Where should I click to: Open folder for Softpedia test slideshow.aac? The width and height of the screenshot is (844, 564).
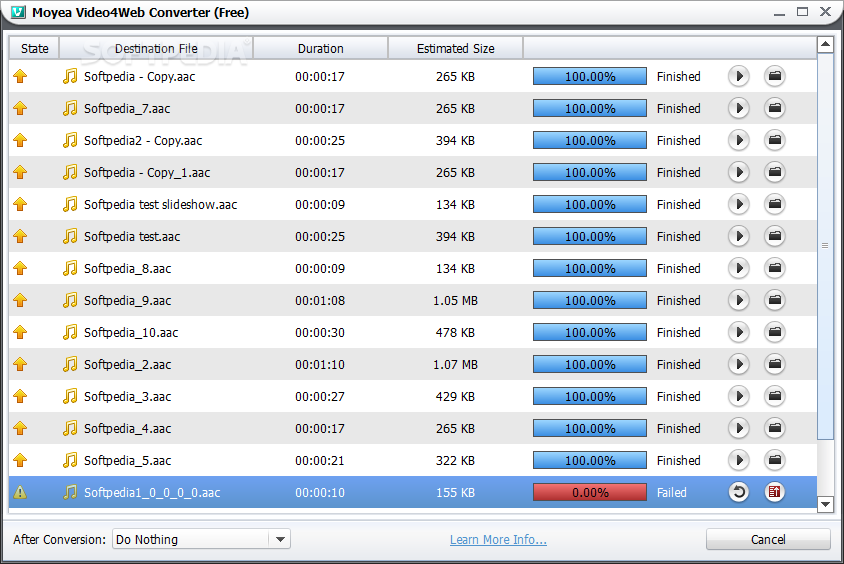tap(775, 205)
